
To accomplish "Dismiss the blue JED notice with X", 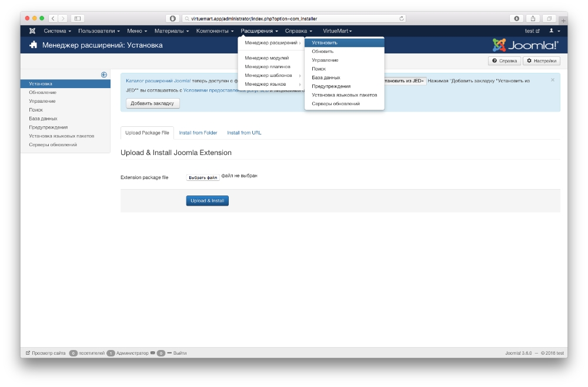I will pos(552,80).
